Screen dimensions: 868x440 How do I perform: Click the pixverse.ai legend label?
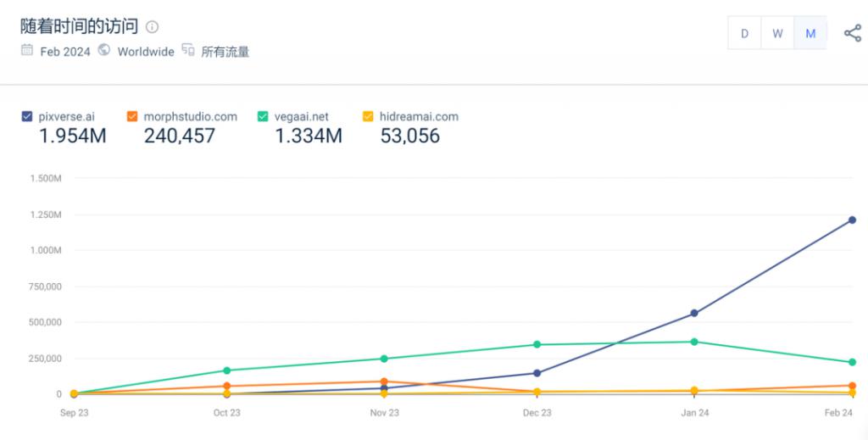(66, 117)
